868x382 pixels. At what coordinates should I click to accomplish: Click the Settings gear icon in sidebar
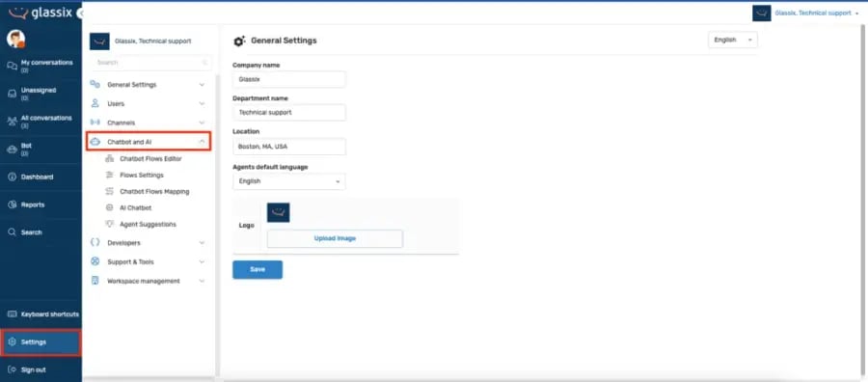coord(13,342)
